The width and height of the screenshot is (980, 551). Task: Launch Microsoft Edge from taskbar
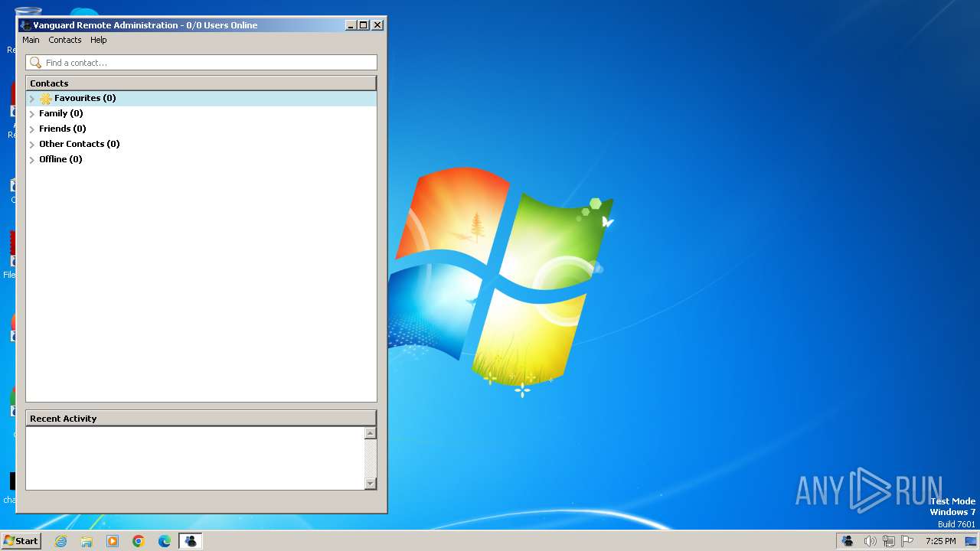coord(165,541)
